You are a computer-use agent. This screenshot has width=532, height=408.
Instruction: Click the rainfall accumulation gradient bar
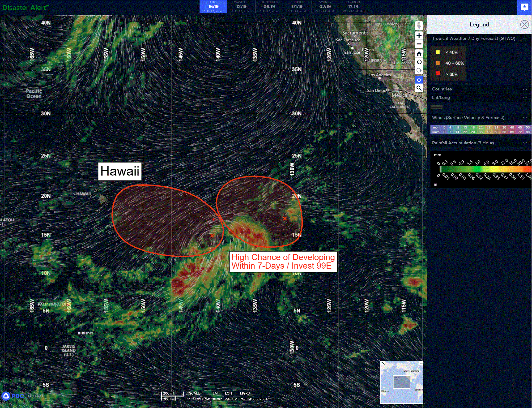[485, 169]
